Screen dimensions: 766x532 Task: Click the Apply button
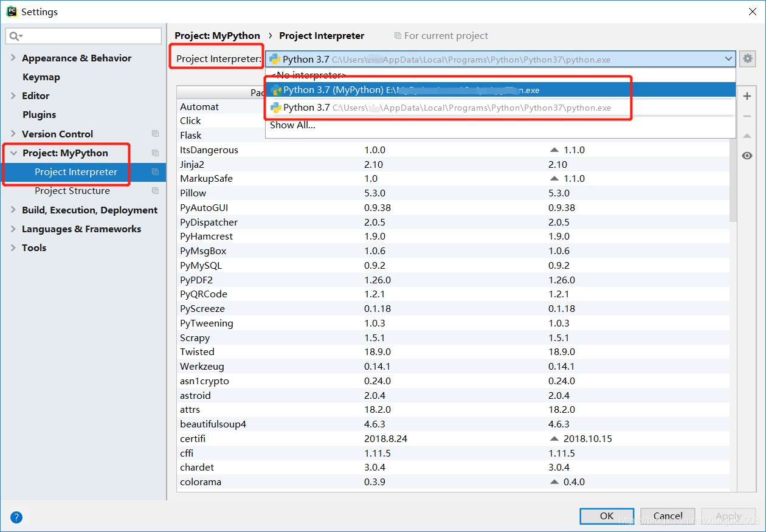click(728, 516)
